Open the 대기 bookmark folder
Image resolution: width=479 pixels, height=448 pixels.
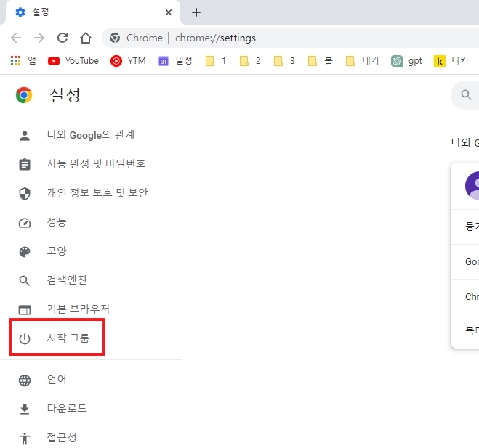pyautogui.click(x=362, y=61)
